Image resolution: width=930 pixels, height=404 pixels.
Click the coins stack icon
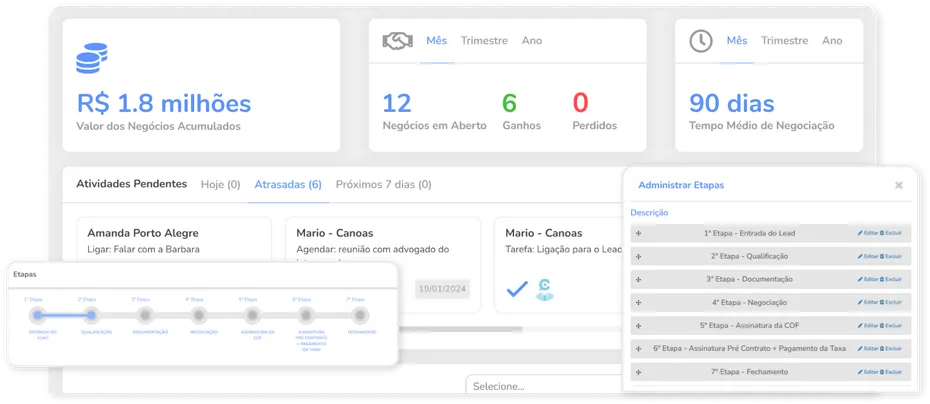(91, 58)
